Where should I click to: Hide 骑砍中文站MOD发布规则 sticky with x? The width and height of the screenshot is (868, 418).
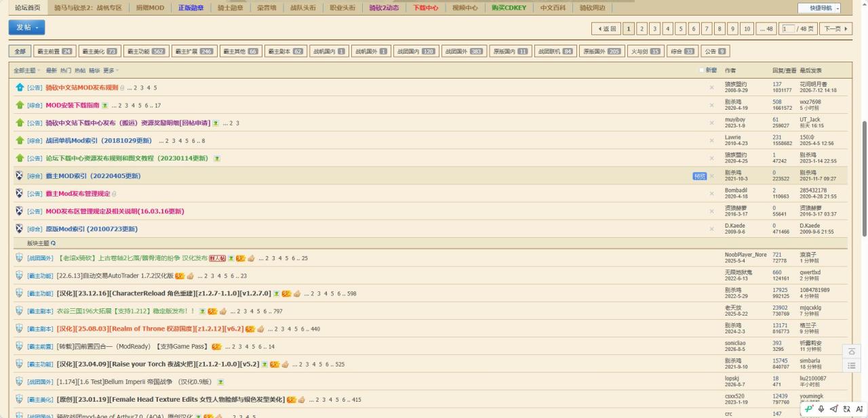(711, 87)
